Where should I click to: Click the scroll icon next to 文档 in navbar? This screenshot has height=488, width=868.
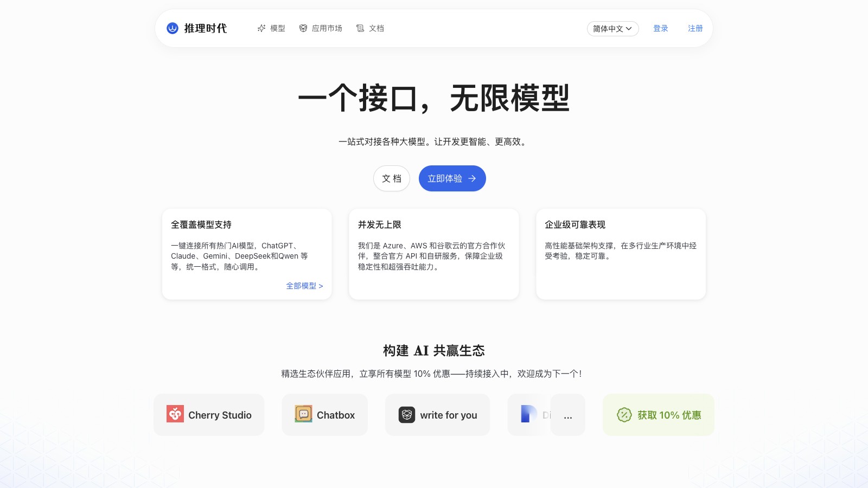(360, 28)
